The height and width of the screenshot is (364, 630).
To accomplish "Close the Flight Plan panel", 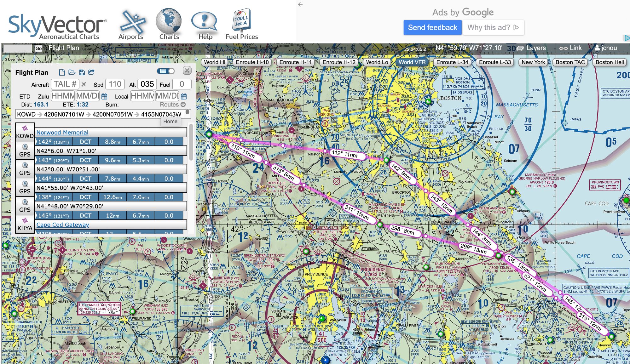I will 187,71.
